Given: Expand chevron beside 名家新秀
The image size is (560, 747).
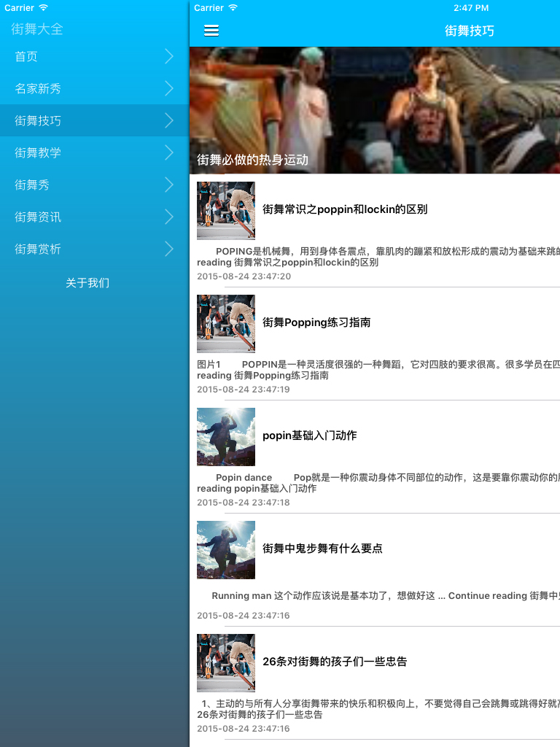Looking at the screenshot, I should (169, 88).
